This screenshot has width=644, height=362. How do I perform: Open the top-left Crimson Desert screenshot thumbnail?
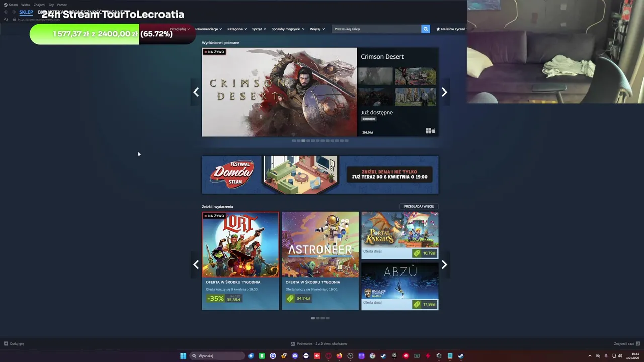tap(375, 76)
